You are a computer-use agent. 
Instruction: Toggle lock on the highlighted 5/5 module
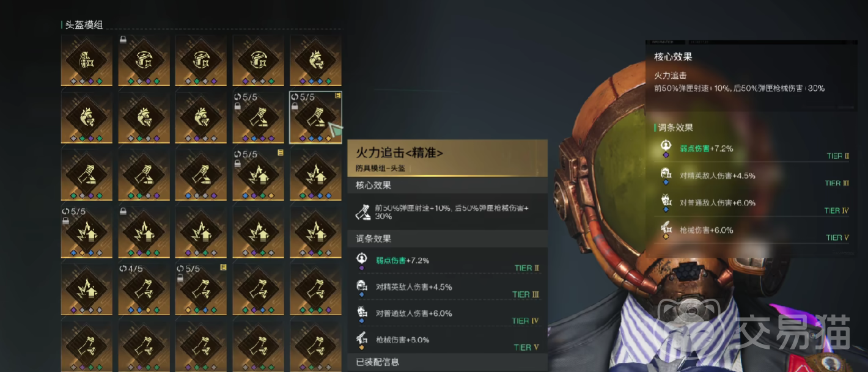pos(295,106)
